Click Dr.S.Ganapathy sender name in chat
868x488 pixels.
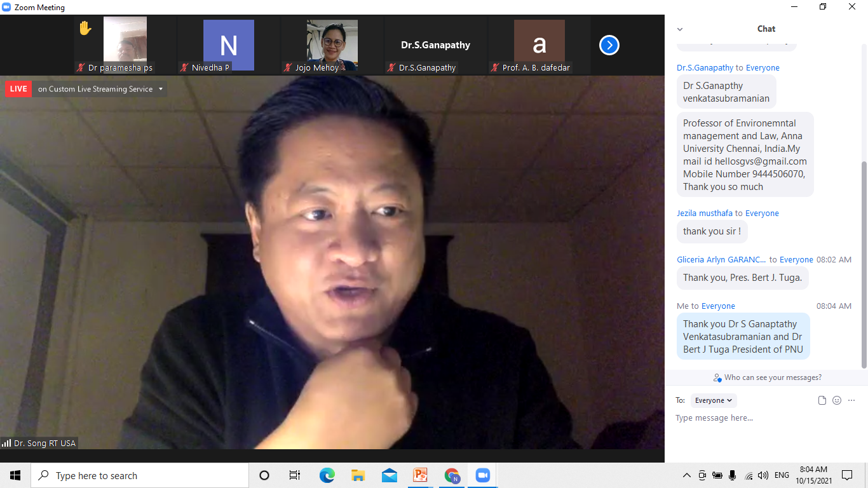(x=705, y=67)
